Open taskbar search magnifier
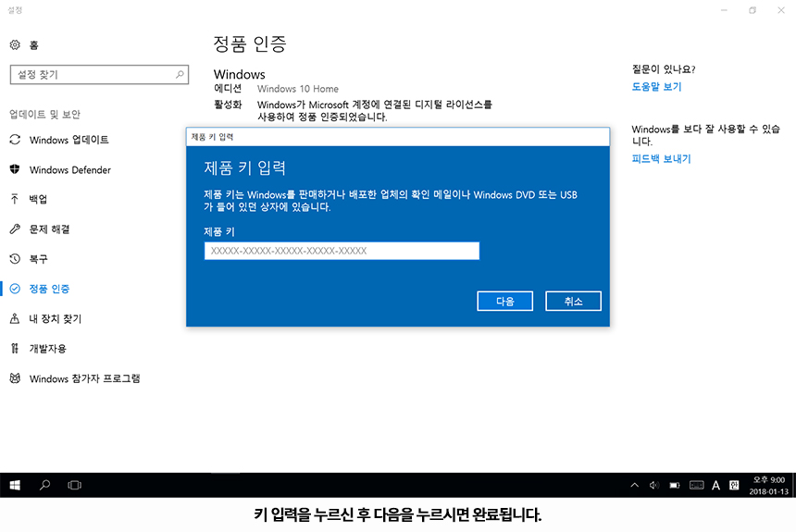 point(44,486)
